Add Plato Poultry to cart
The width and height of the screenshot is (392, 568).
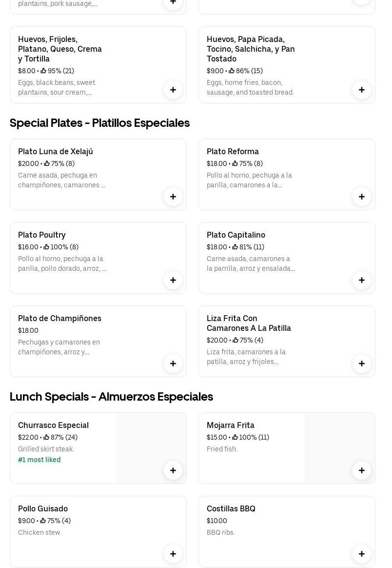(173, 280)
